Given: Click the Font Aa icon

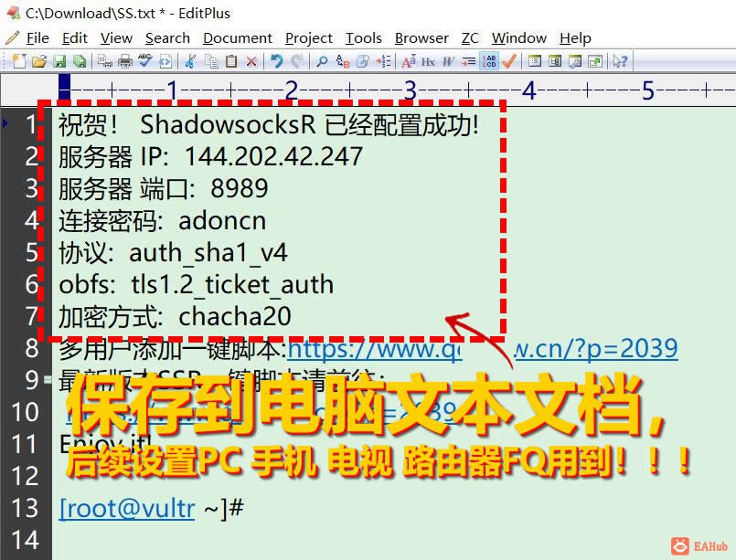Looking at the screenshot, I should coord(409,61).
